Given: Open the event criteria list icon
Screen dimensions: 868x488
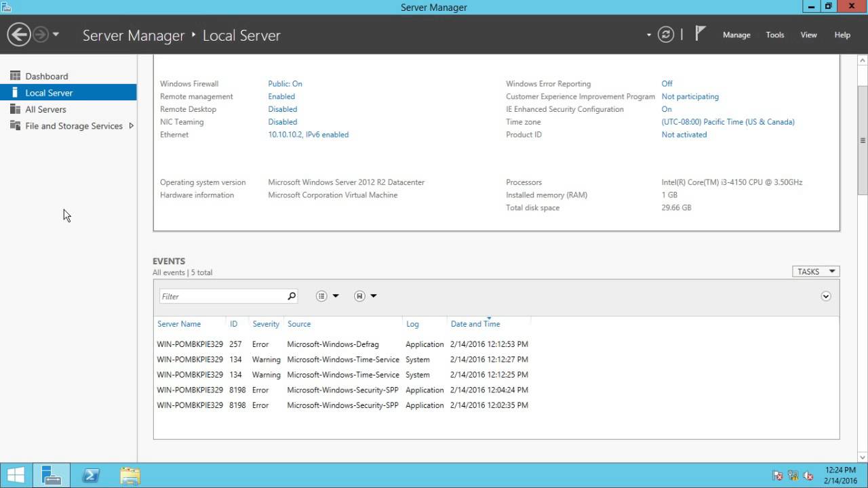Looking at the screenshot, I should click(321, 296).
